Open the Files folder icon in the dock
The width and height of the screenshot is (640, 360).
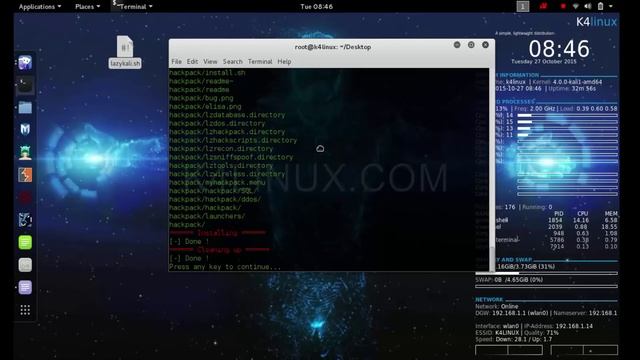pos(25,107)
